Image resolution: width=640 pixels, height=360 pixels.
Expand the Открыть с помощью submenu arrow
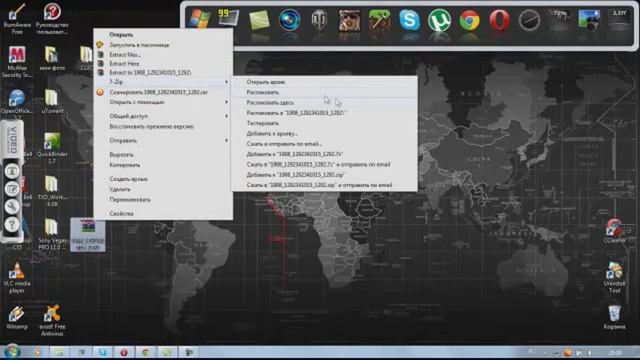227,102
